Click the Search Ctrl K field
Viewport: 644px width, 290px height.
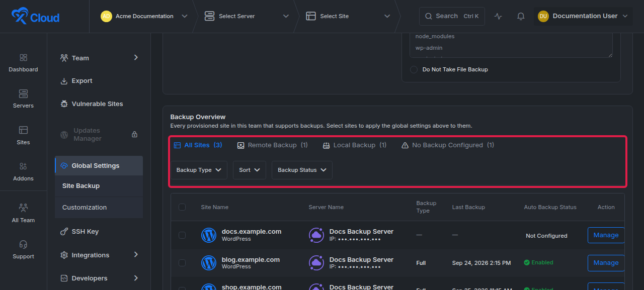pyautogui.click(x=452, y=16)
